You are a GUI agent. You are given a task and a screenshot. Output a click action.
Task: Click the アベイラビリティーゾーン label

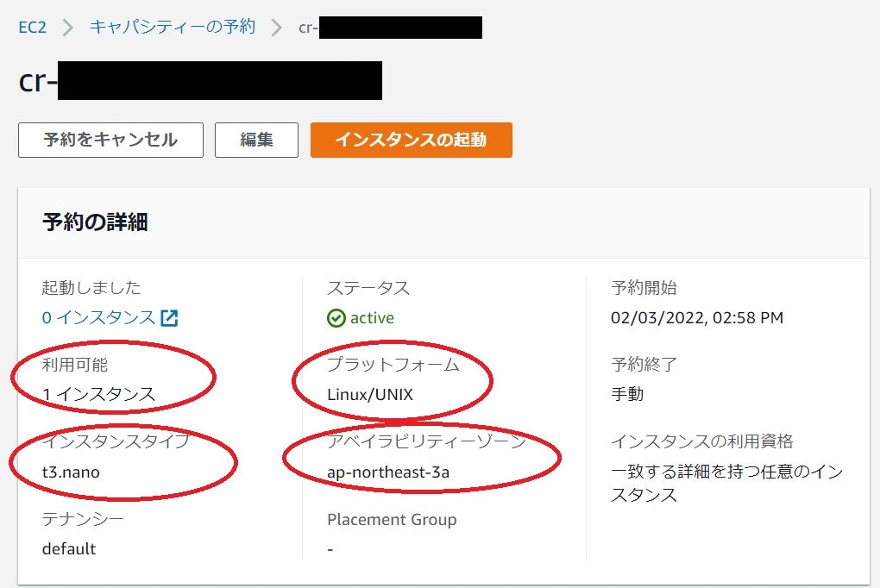point(426,441)
